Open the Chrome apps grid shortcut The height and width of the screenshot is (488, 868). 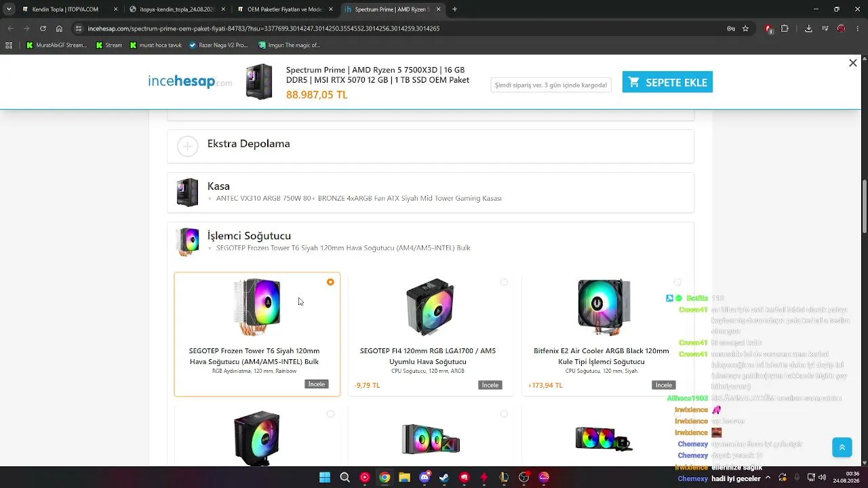point(9,45)
